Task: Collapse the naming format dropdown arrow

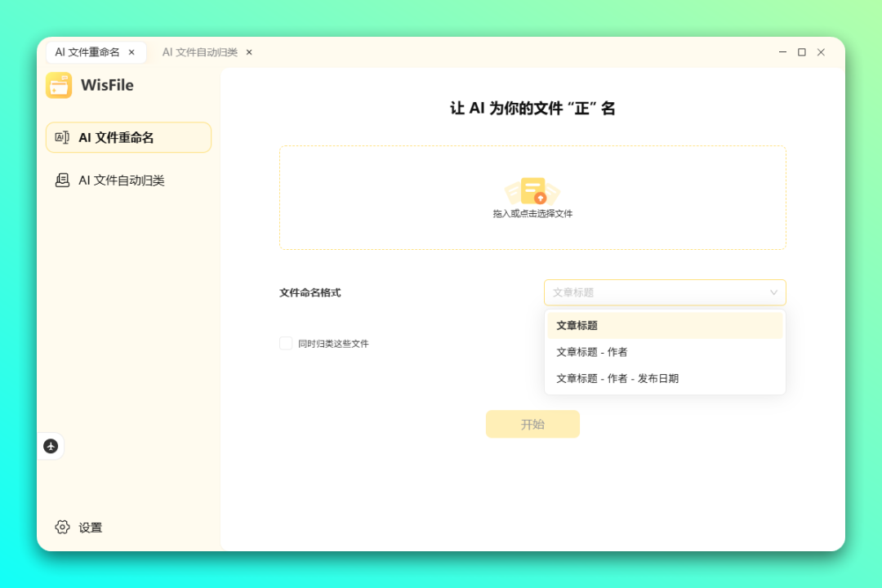Action: click(x=773, y=292)
